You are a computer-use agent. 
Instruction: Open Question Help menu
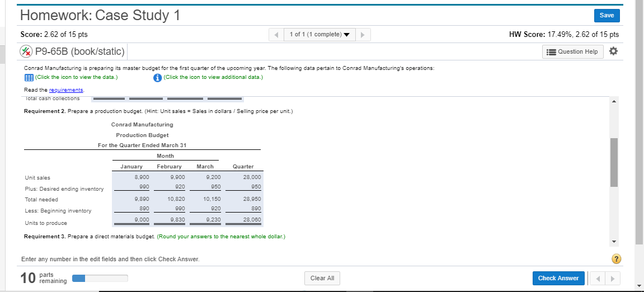pyautogui.click(x=573, y=52)
